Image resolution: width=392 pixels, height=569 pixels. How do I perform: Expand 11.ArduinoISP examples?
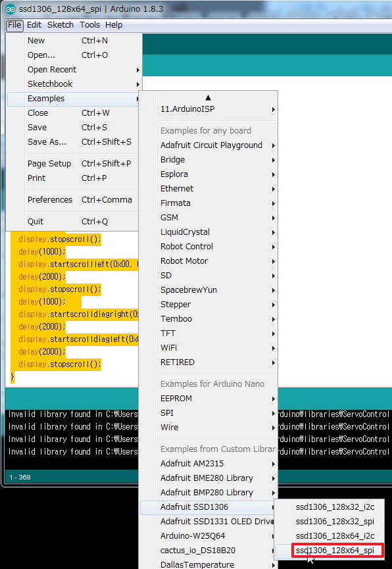[208, 109]
